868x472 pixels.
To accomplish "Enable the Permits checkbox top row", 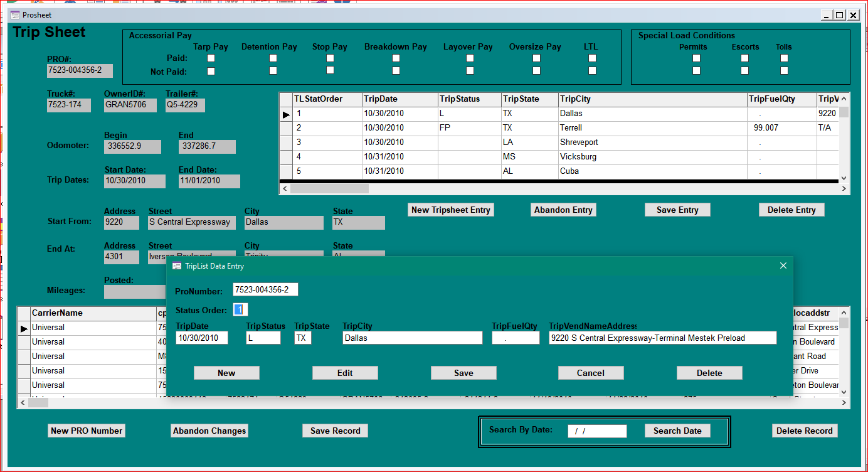I will (696, 58).
